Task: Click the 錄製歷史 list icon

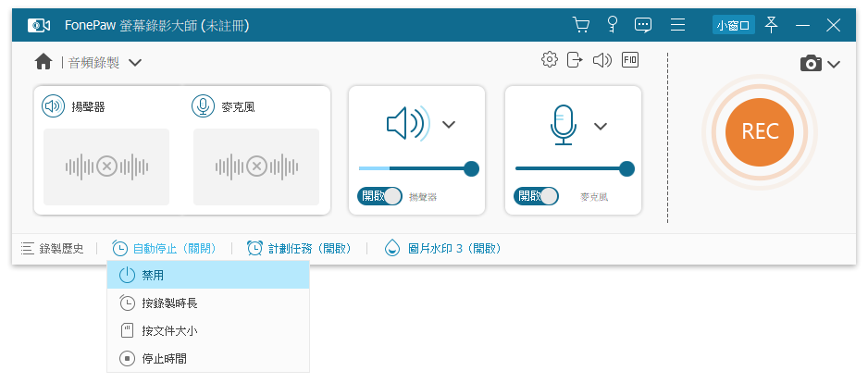Action: click(x=27, y=249)
